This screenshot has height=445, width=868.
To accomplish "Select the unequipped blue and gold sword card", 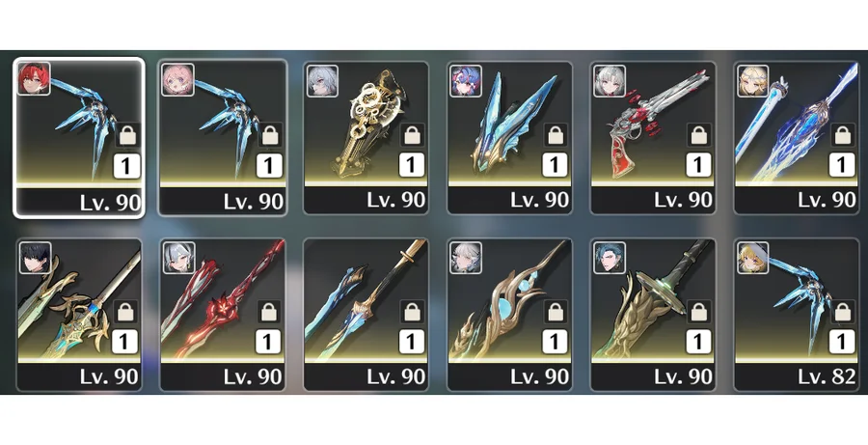I will tap(366, 315).
